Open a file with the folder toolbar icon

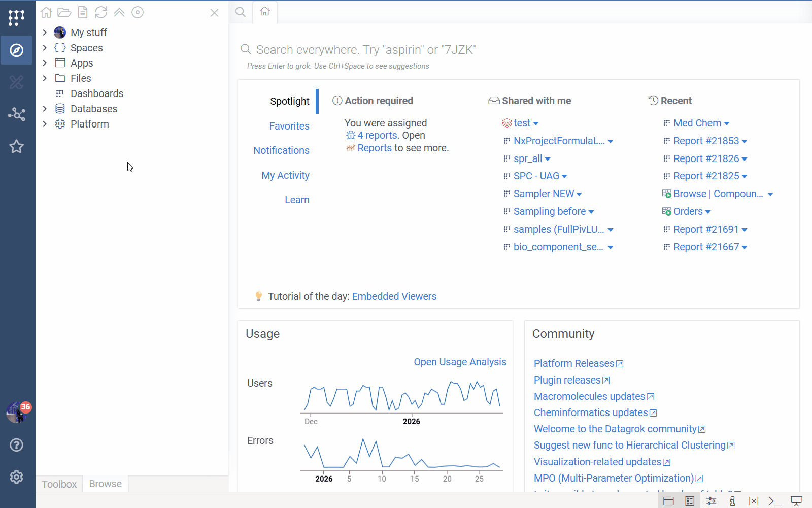pos(64,12)
